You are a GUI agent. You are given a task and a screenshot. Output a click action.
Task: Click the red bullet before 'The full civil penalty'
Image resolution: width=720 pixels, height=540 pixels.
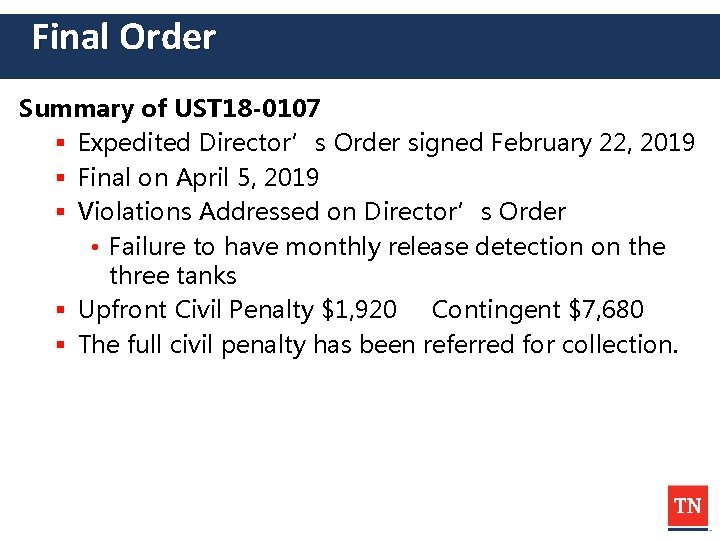(61, 344)
